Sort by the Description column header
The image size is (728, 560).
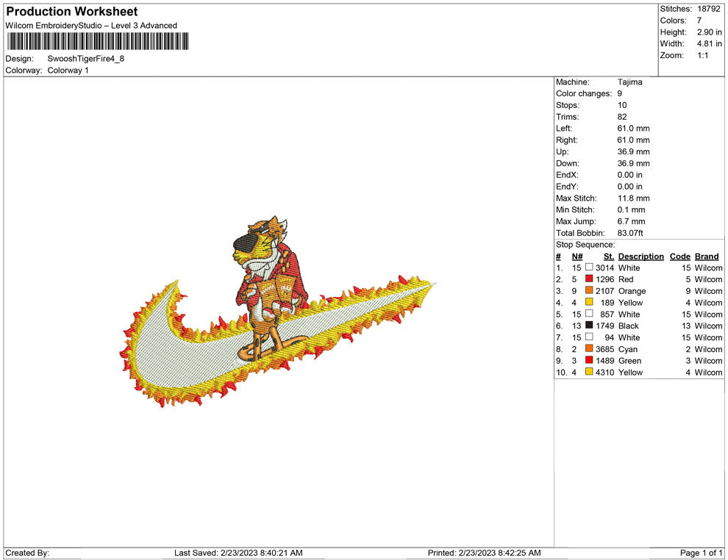(640, 256)
